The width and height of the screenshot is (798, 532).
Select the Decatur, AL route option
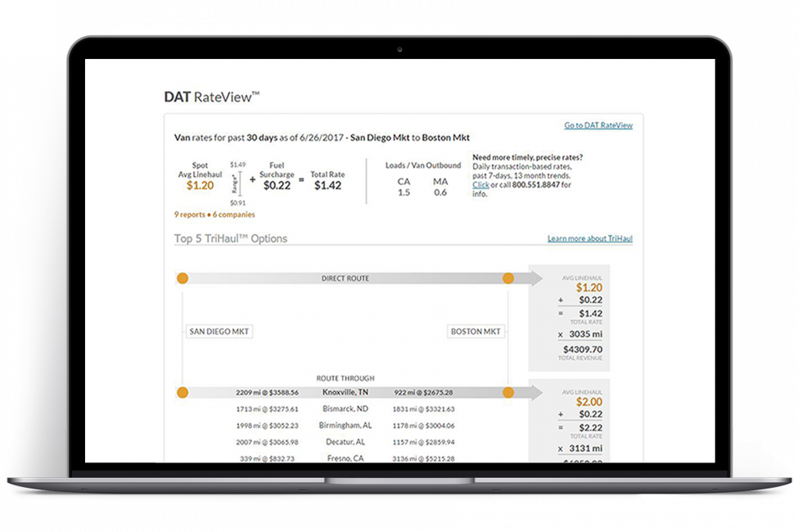click(x=345, y=442)
